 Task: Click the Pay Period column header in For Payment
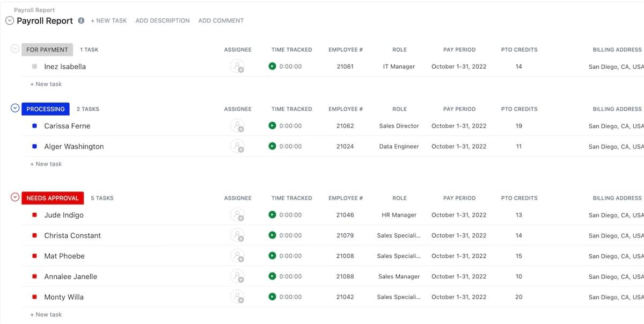tap(459, 49)
